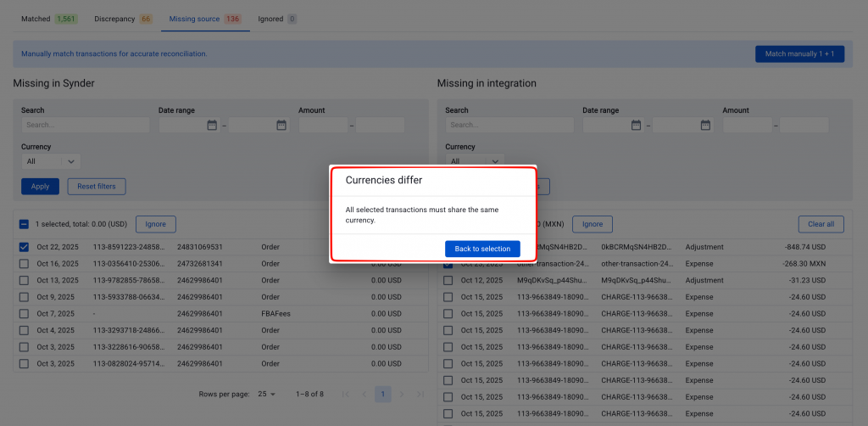Open the integration start date calendar icon
This screenshot has height=426, width=868.
coord(636,126)
